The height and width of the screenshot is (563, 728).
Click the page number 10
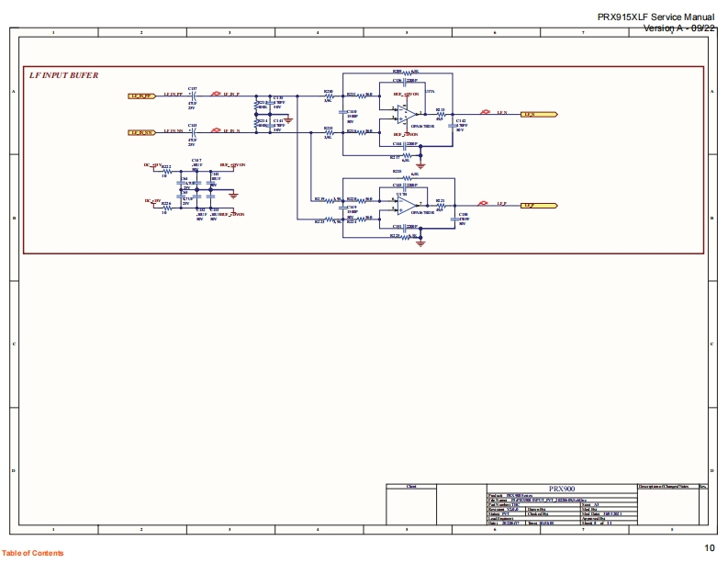click(709, 548)
